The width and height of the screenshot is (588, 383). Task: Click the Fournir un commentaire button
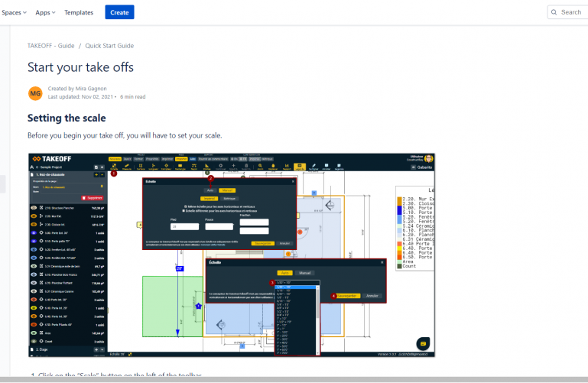(213, 159)
